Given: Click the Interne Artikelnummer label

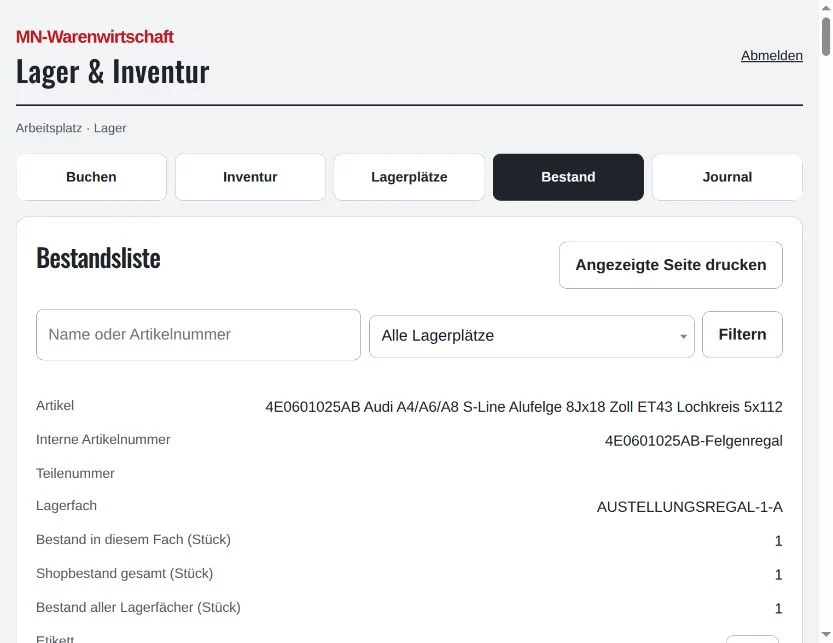Looking at the screenshot, I should point(103,439).
